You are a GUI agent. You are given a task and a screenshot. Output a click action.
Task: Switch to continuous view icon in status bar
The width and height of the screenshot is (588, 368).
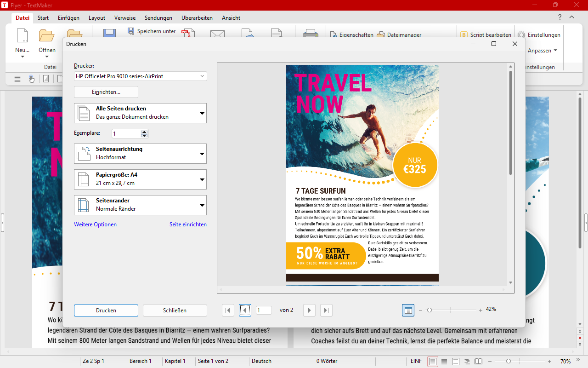(444, 362)
